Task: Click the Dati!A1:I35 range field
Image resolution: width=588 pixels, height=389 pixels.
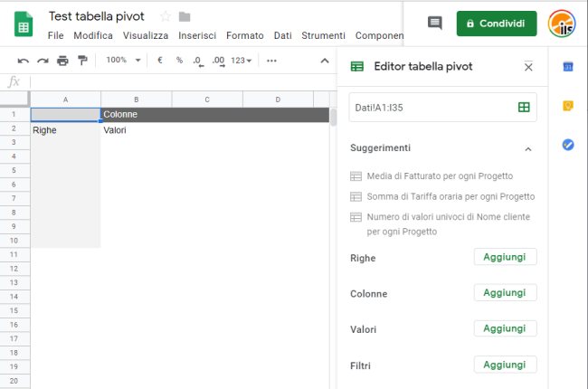Action: [443, 108]
